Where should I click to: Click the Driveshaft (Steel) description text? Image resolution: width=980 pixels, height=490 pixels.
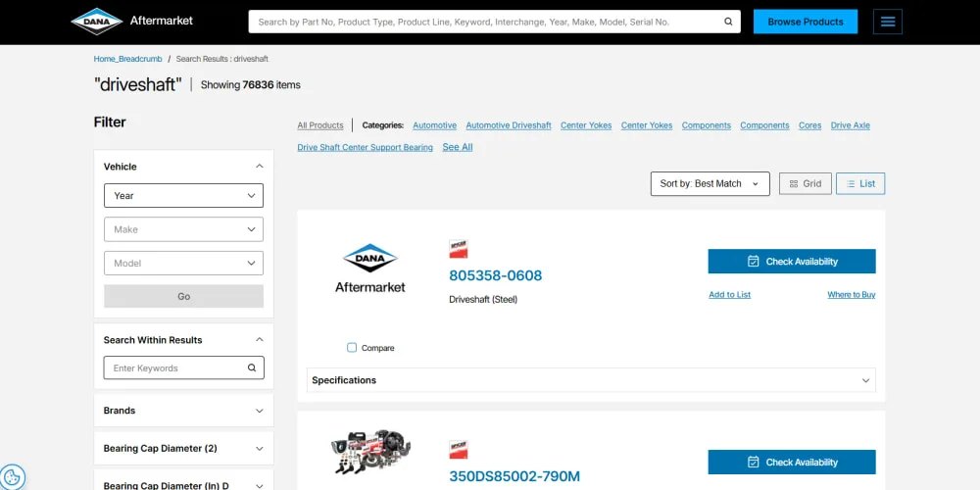(483, 299)
